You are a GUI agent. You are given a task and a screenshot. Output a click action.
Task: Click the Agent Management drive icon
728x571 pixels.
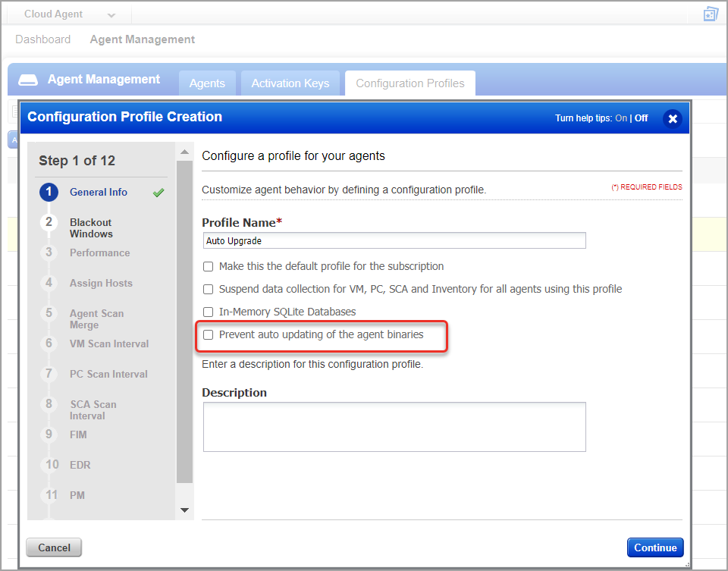click(28, 80)
